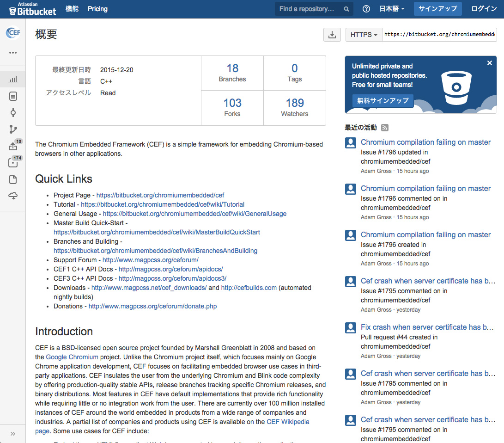Screen dimensions: 504x443
Task: Open the 機能 menu item
Action: (x=72, y=9)
